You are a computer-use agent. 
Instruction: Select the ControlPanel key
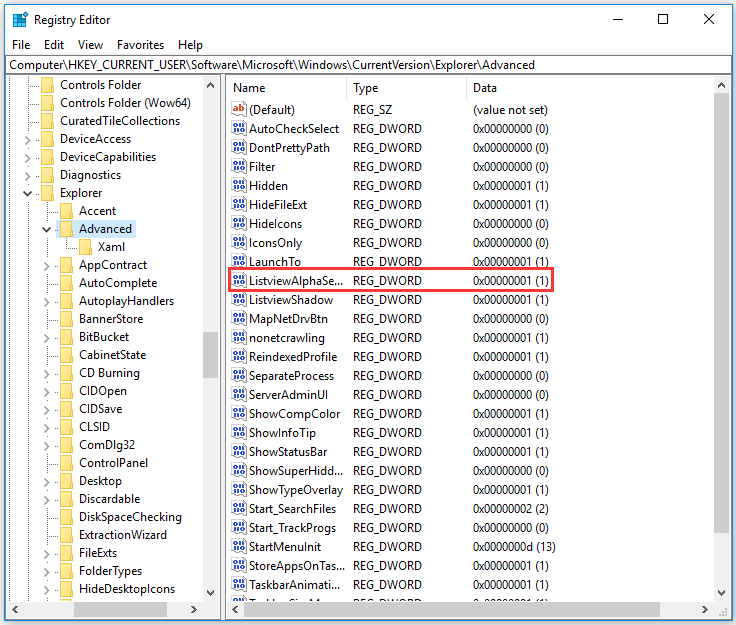(113, 463)
